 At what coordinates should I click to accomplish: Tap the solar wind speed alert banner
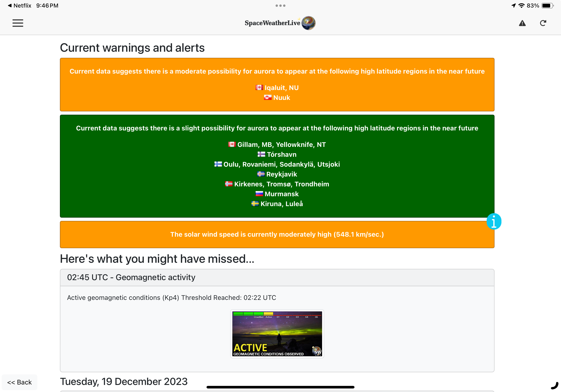click(x=277, y=234)
